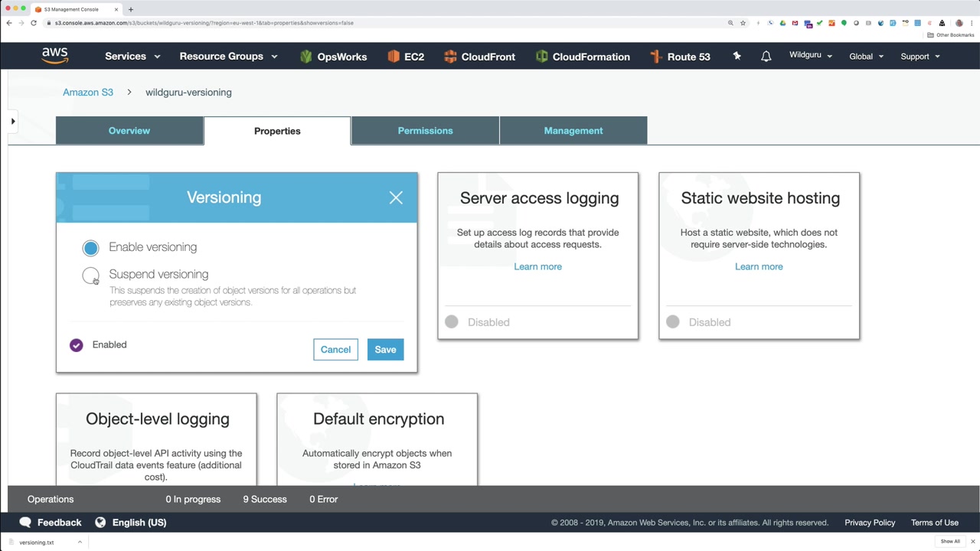Reload the S3 console page
Screen dimensions: 980x551
(x=34, y=23)
